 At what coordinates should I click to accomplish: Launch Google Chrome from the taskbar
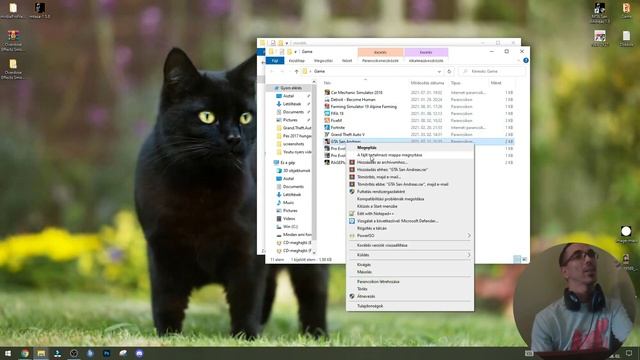pyautogui.click(x=25, y=353)
